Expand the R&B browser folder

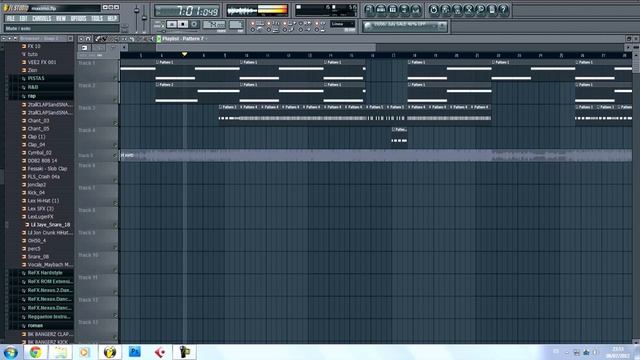(40, 87)
